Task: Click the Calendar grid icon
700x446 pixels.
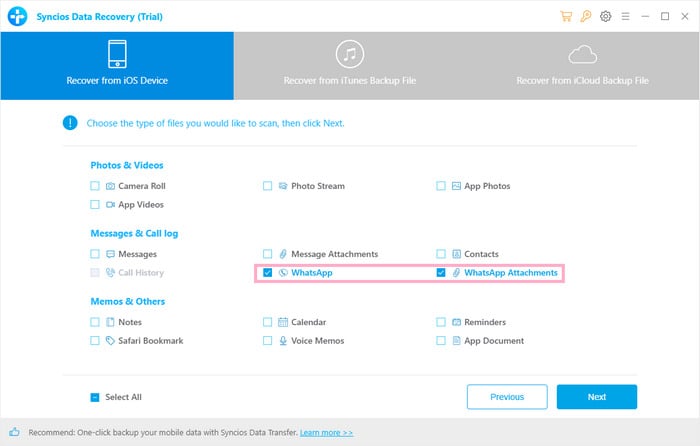Action: coord(283,322)
